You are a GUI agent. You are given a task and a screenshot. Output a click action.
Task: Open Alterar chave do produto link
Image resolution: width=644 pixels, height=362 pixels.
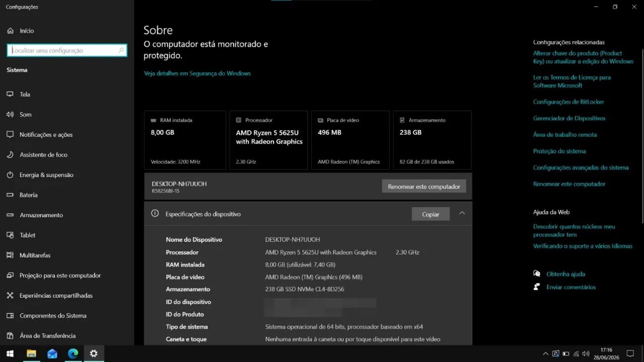583,57
